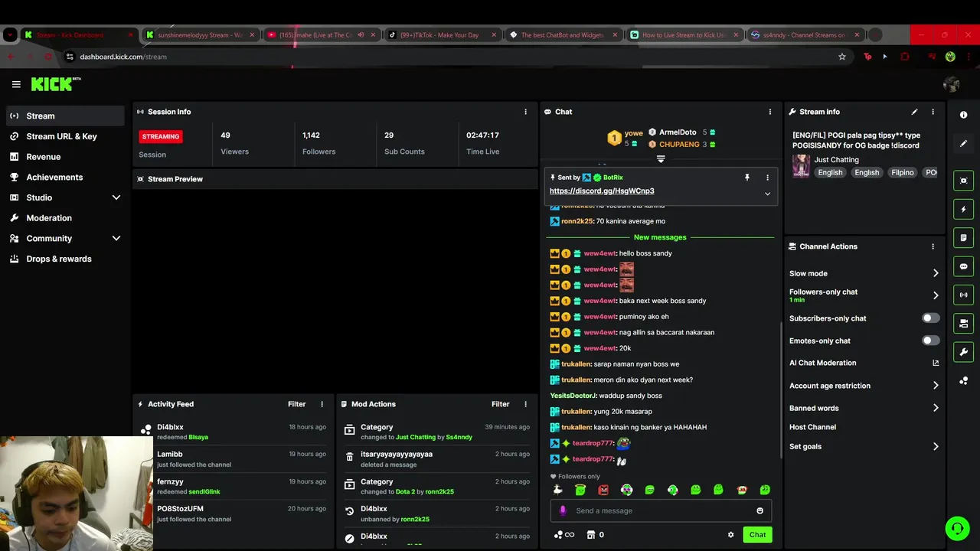Open Followers-only chat settings arrow
Image resolution: width=980 pixels, height=551 pixels.
936,295
